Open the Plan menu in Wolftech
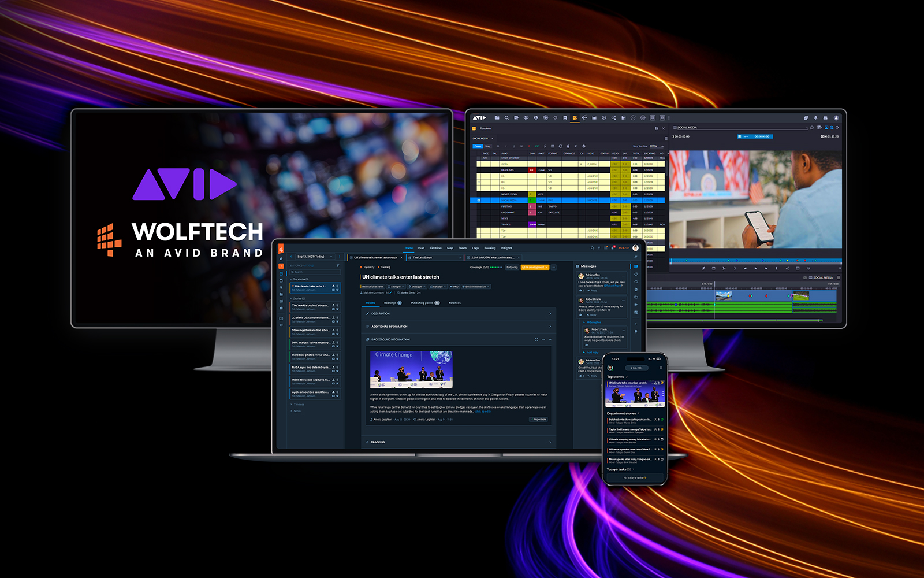Screen dimensions: 924x578 (421, 248)
